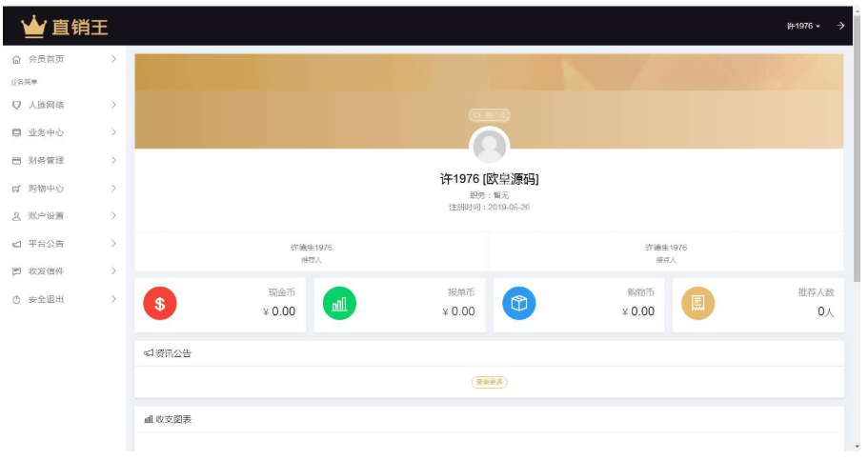Select 购物中心 from the sidebar
The height and width of the screenshot is (460, 868).
tap(46, 189)
